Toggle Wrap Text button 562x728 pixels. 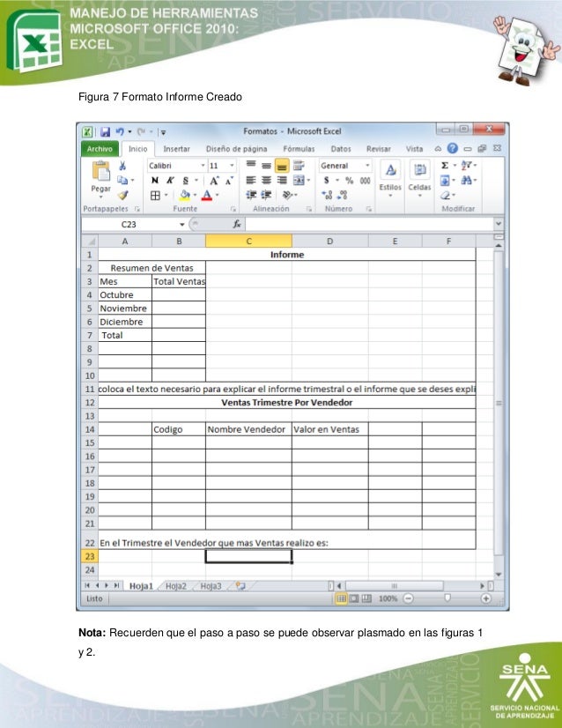299,166
